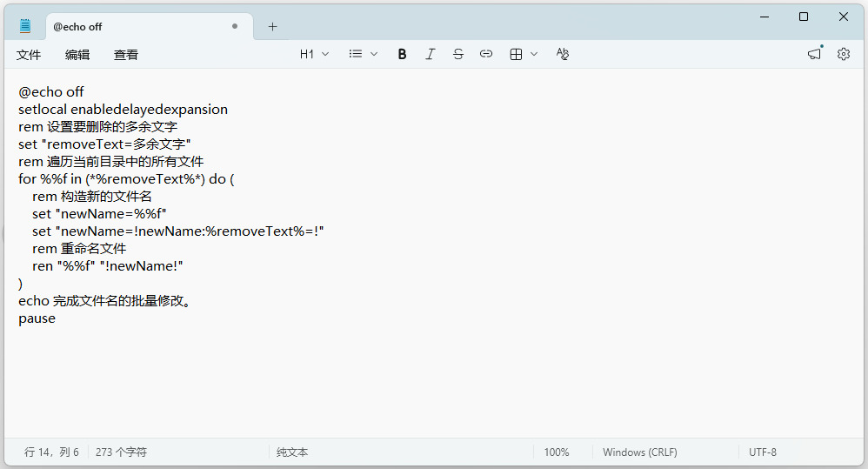
Task: Expand the list style dropdown arrow
Action: click(374, 54)
